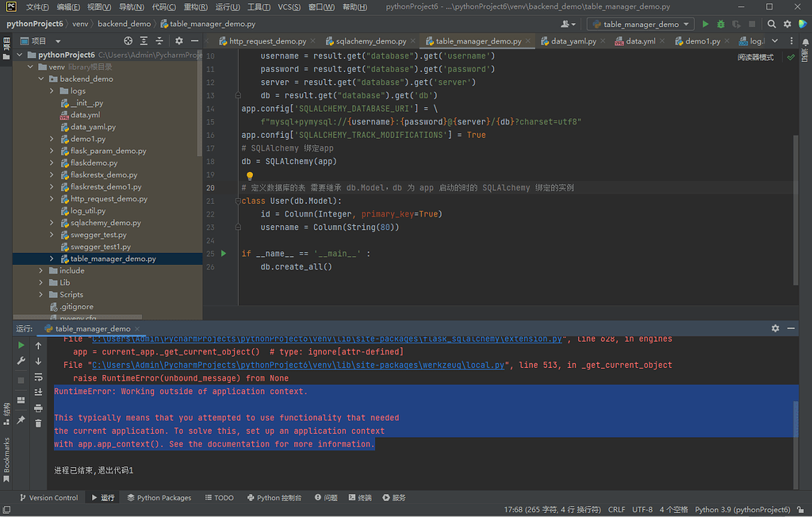Collapse the backend_demo folder
This screenshot has height=517, width=812.
(41, 79)
